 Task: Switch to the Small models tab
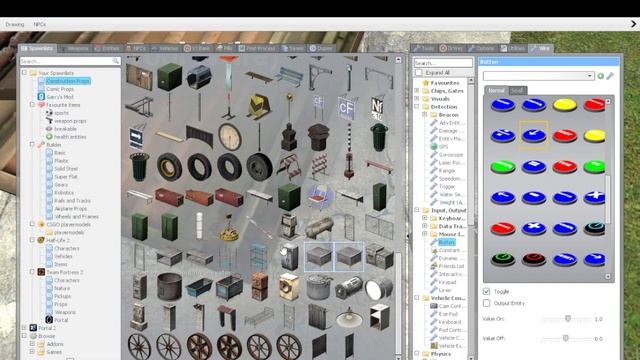coord(517,91)
